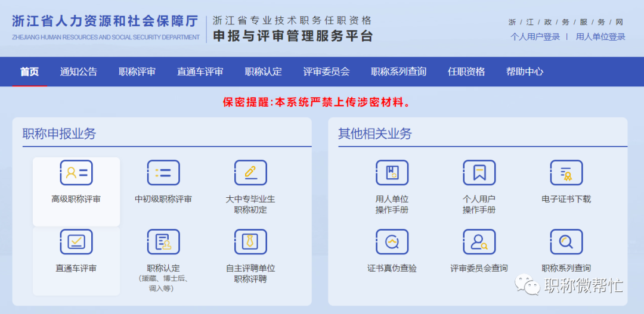The height and width of the screenshot is (314, 644).
Task: Click the 电子证书下载 certificate icon
Action: [566, 172]
